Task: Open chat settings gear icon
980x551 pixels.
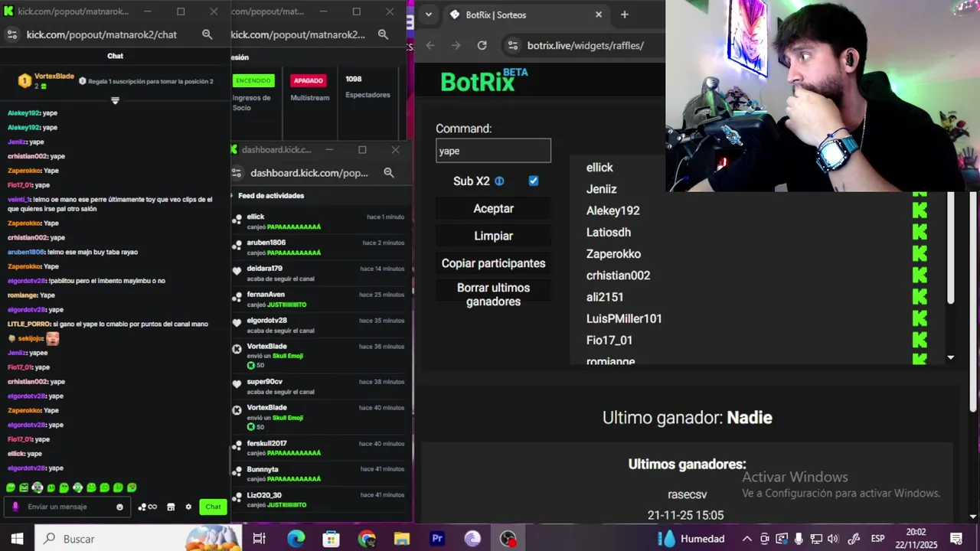Action: coord(188,507)
